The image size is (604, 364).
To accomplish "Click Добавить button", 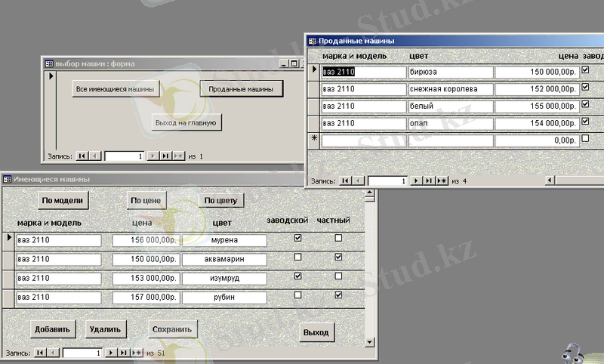I will [52, 329].
